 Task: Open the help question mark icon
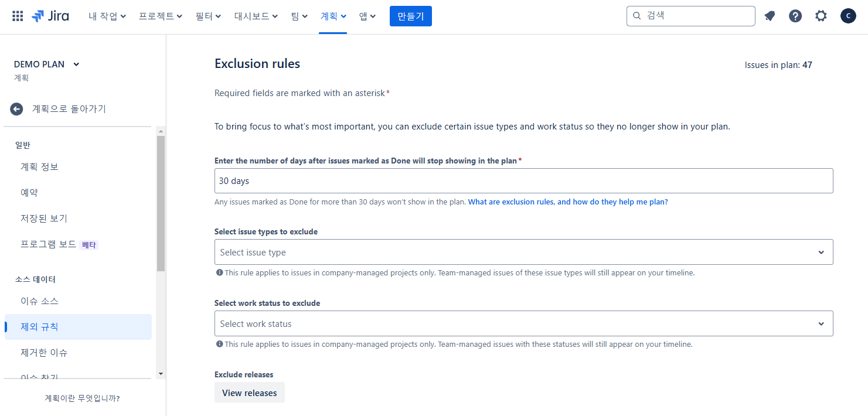click(x=795, y=16)
